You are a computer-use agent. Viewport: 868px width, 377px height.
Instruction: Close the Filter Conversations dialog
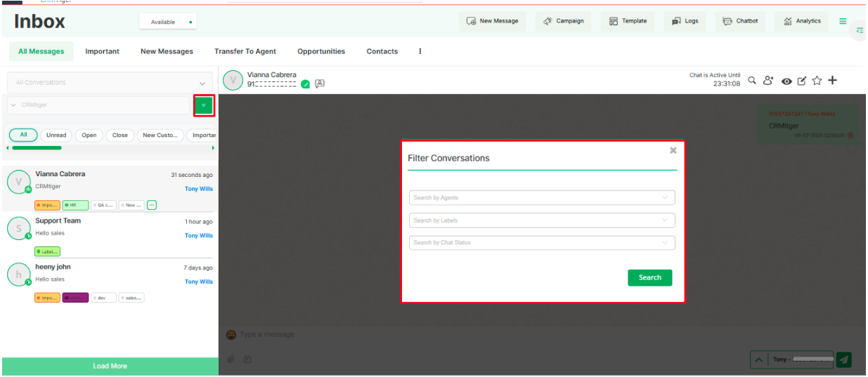[x=673, y=150]
